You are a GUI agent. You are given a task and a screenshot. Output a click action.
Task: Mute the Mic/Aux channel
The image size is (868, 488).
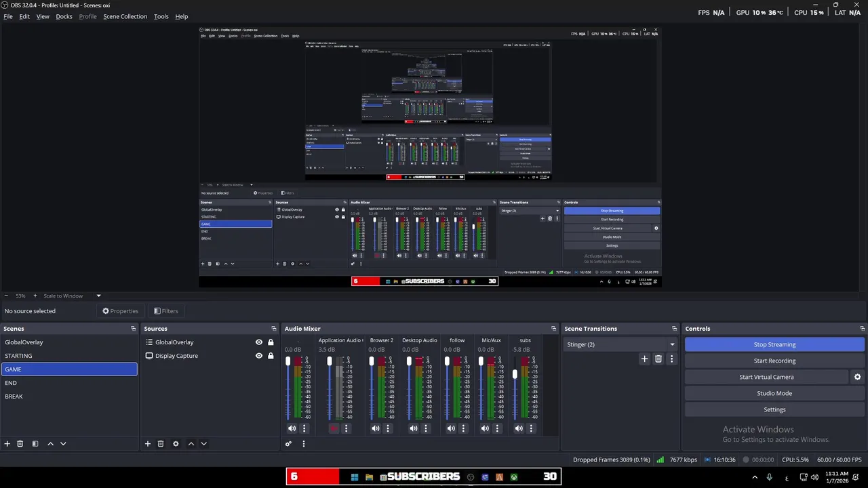pos(485,428)
